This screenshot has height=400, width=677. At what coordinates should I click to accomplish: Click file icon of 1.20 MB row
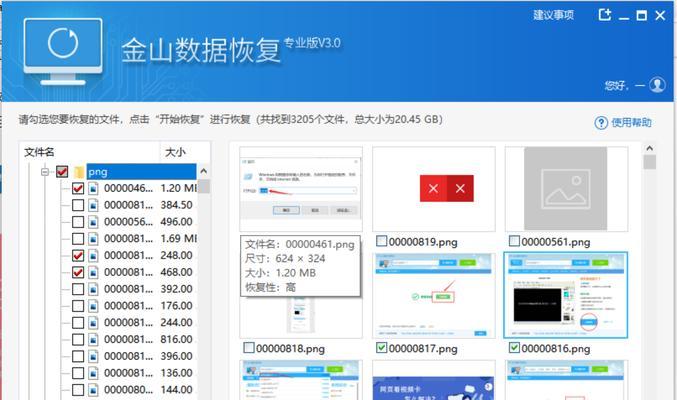pos(93,188)
